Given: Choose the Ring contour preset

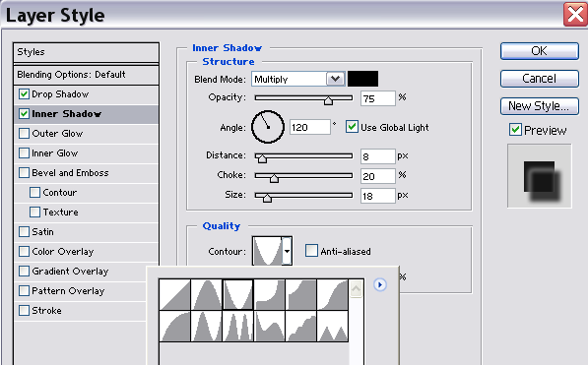Looking at the screenshot, I should click(206, 326).
